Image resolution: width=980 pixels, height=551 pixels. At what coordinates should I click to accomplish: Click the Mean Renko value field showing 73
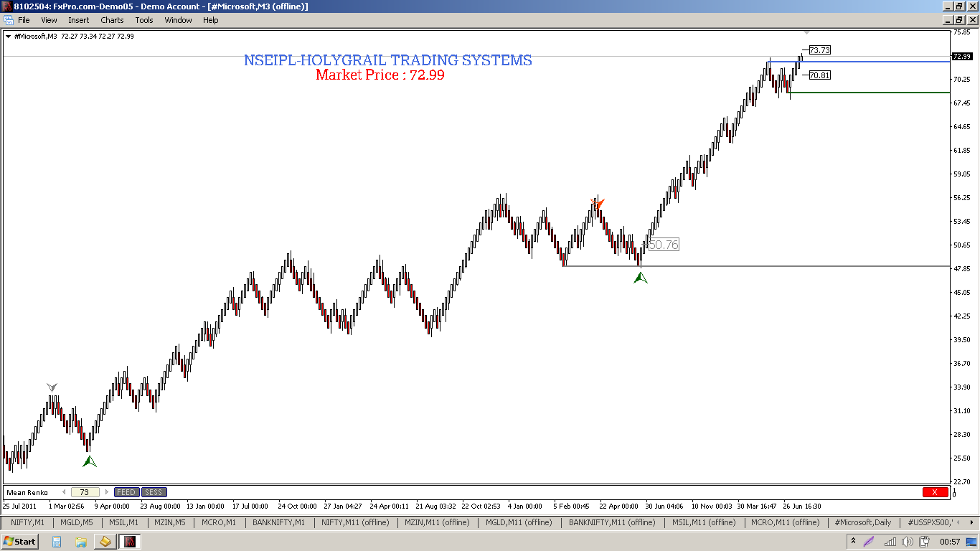pyautogui.click(x=85, y=492)
